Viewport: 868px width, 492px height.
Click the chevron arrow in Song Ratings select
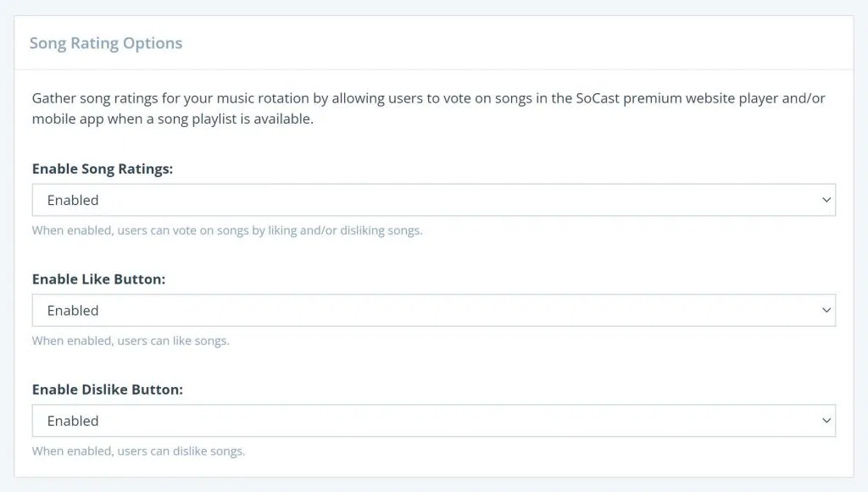(826, 201)
